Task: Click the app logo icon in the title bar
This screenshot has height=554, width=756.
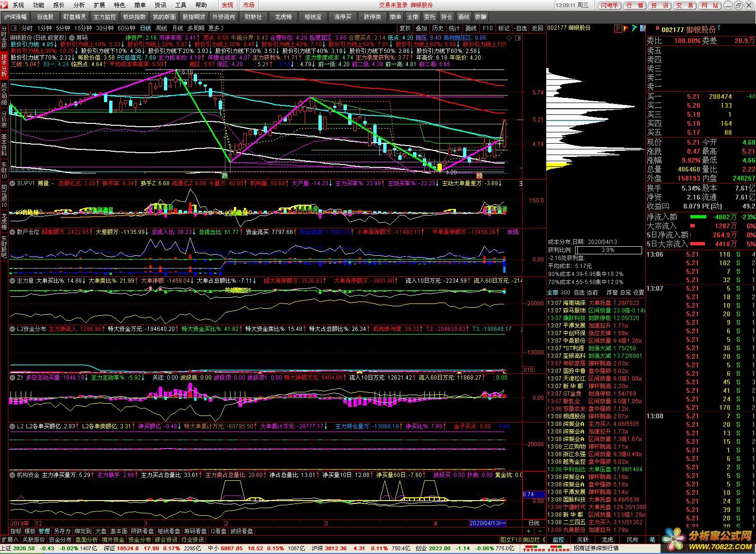Action: [5, 5]
